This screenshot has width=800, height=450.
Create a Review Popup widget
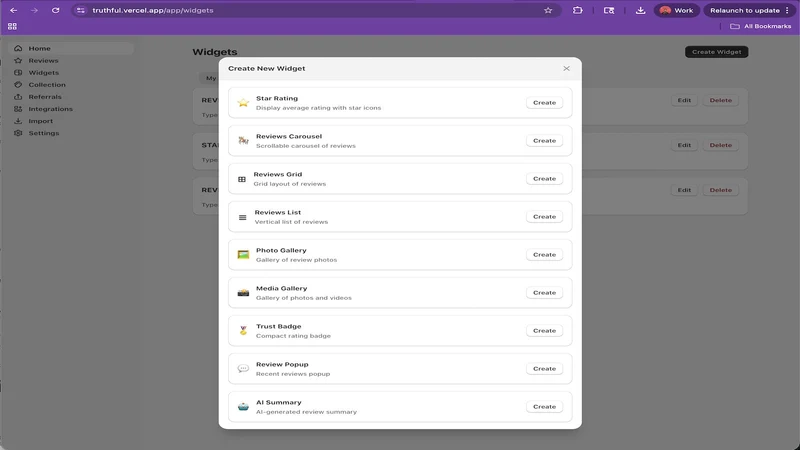pos(544,368)
